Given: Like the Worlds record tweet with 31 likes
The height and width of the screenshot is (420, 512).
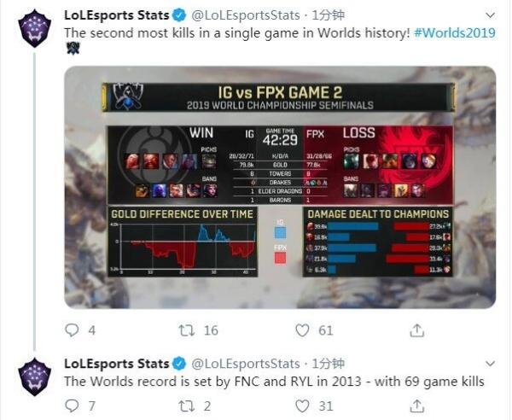Looking at the screenshot, I should point(302,406).
